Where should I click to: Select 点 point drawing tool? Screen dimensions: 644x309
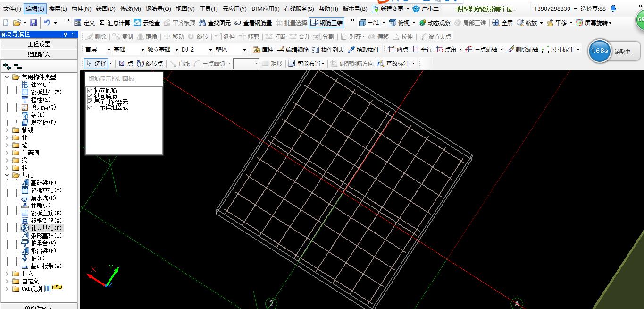click(x=126, y=63)
